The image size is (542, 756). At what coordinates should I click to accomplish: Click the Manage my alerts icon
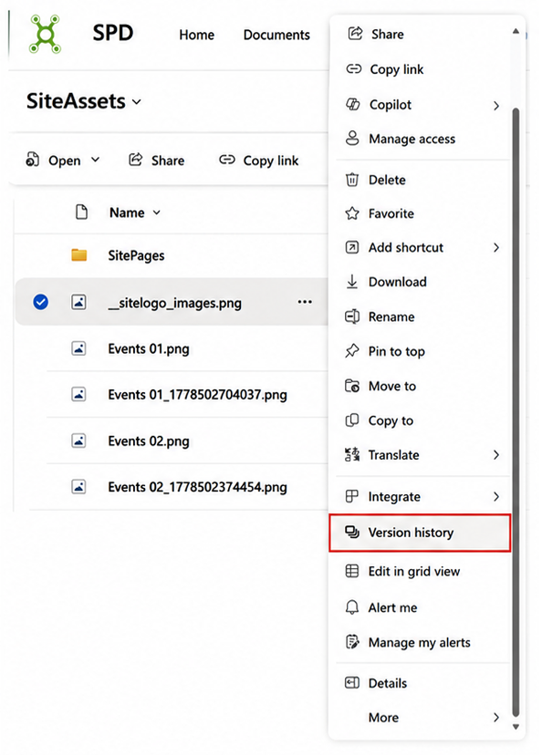click(352, 642)
